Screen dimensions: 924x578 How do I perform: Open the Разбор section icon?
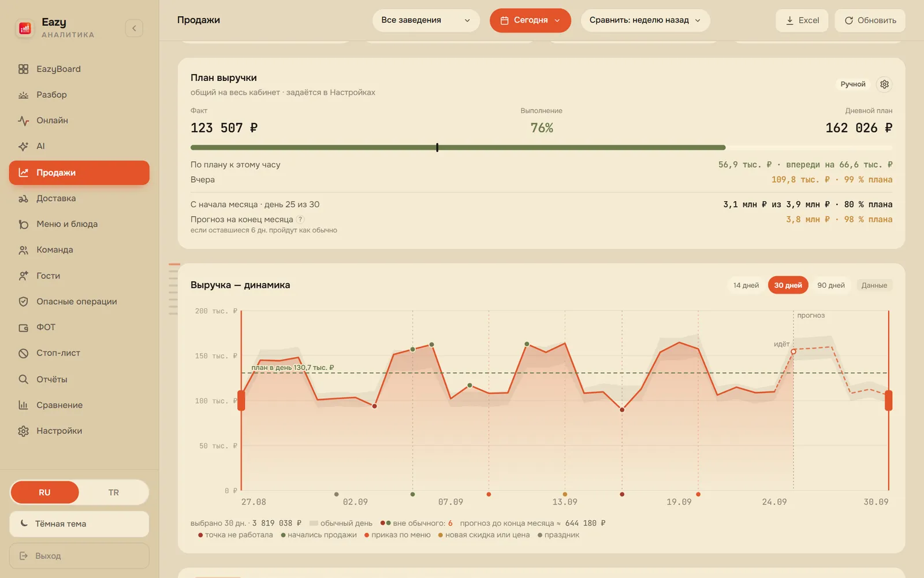[x=23, y=95]
